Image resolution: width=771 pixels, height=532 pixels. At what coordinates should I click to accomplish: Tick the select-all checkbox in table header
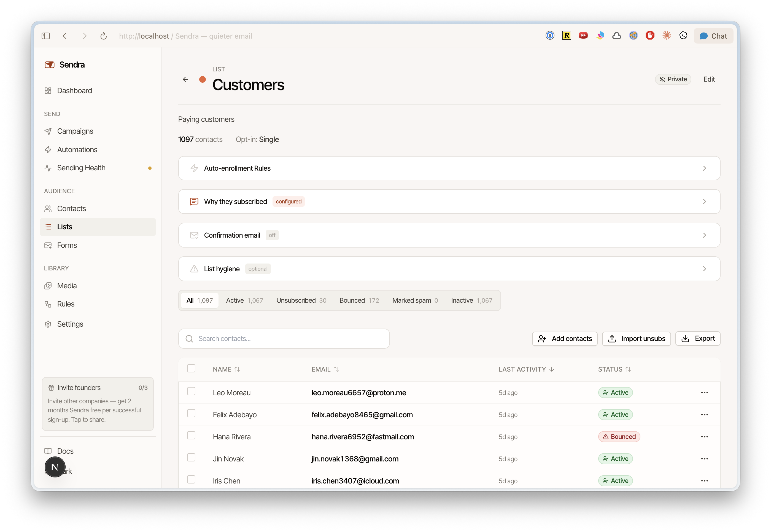coord(191,368)
